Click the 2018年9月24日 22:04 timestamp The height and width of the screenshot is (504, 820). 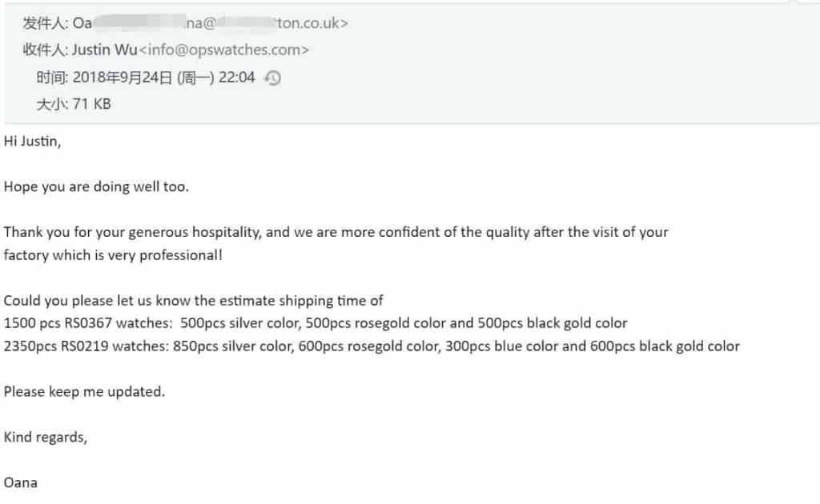[164, 78]
